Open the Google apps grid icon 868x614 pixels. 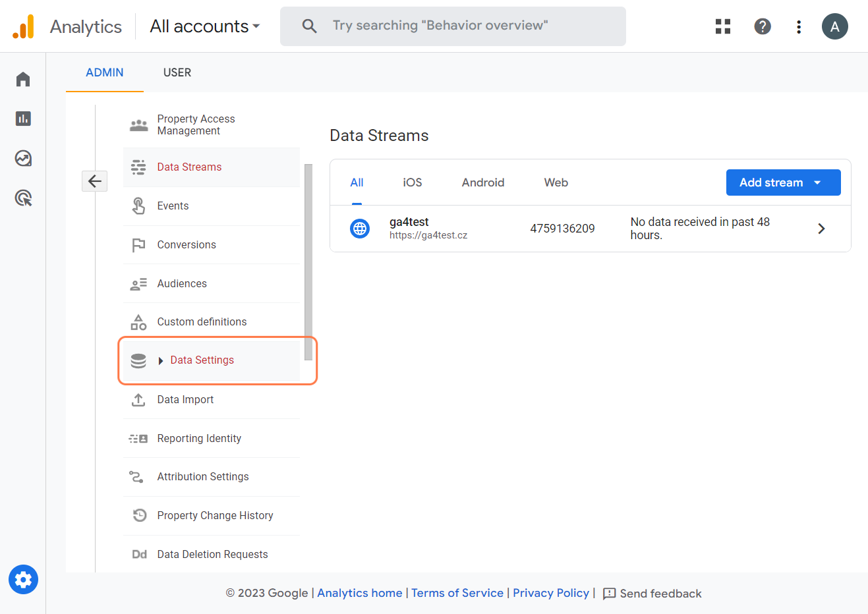click(x=723, y=26)
